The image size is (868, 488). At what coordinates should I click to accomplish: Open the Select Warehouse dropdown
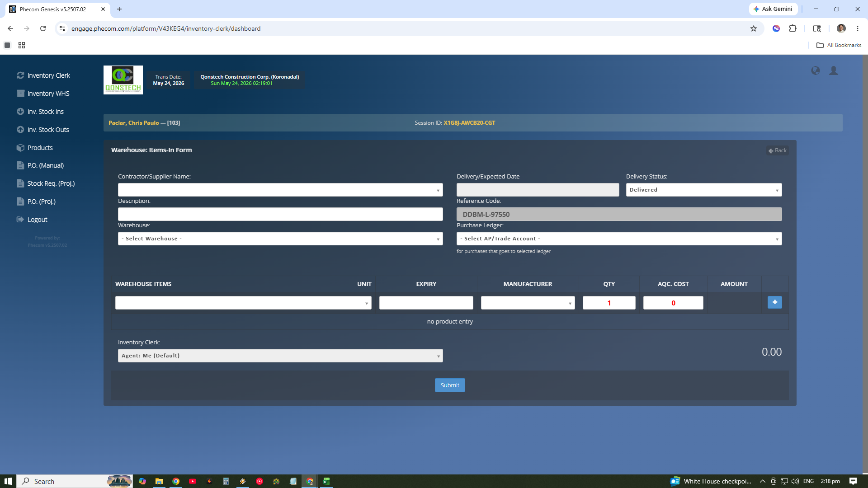(x=280, y=239)
